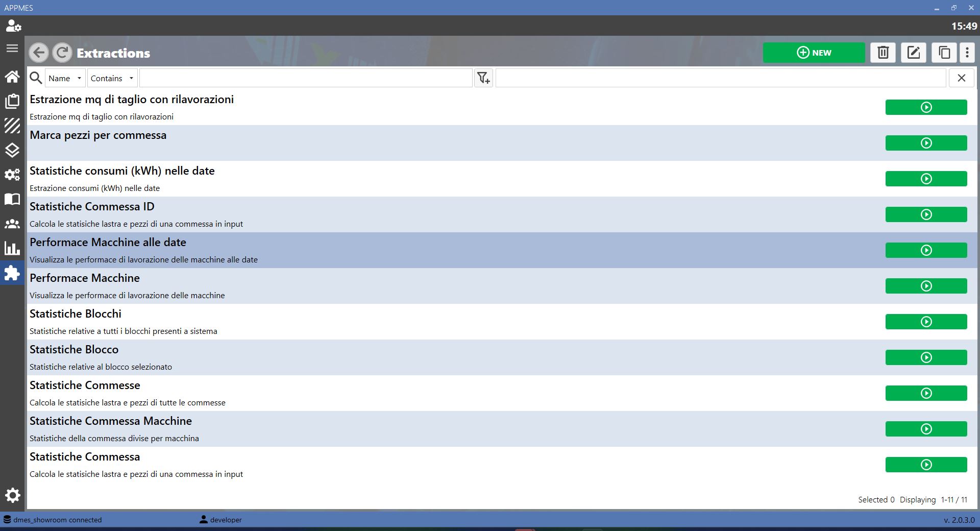Open the diagonal stripes sidebar icon
The image size is (980, 531).
[12, 126]
